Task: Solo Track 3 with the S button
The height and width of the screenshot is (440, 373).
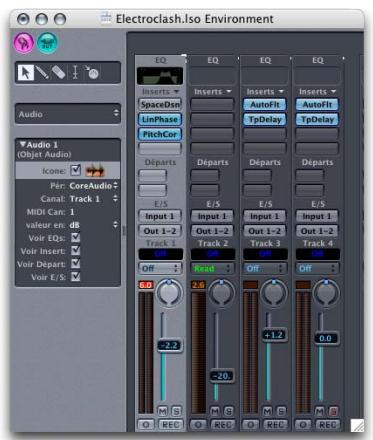Action: [x=281, y=411]
